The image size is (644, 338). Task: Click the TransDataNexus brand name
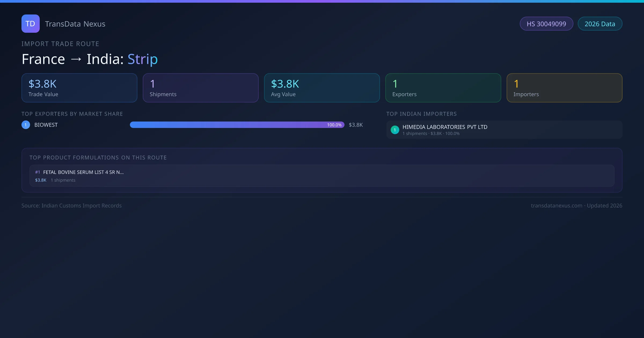(75, 24)
